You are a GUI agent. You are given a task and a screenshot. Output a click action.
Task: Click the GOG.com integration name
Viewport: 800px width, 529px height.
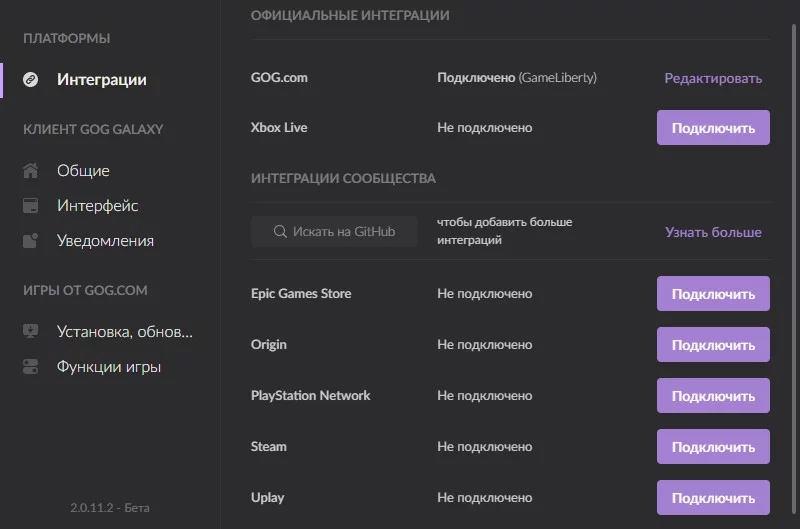pyautogui.click(x=279, y=78)
